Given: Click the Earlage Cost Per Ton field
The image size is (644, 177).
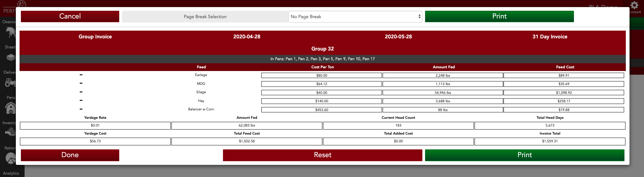Looking at the screenshot, I should tap(321, 76).
